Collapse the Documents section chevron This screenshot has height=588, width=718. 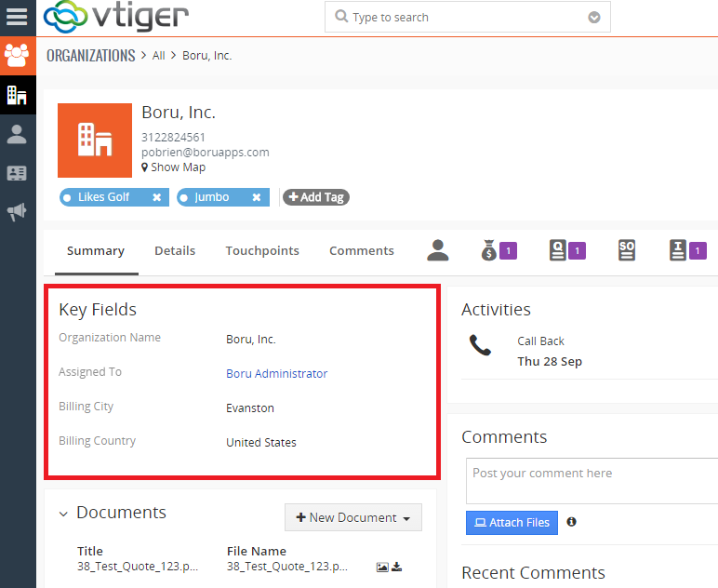point(63,514)
